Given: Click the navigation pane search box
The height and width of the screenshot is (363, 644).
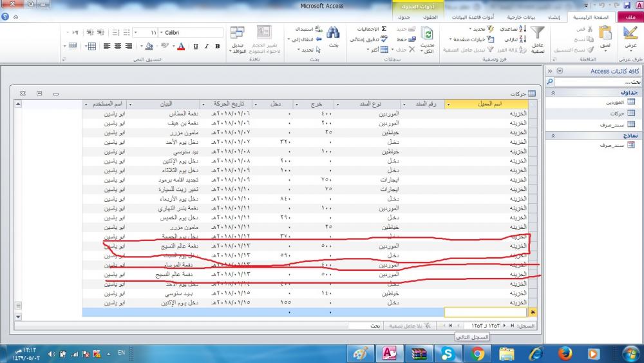Looking at the screenshot, I should coord(597,82).
